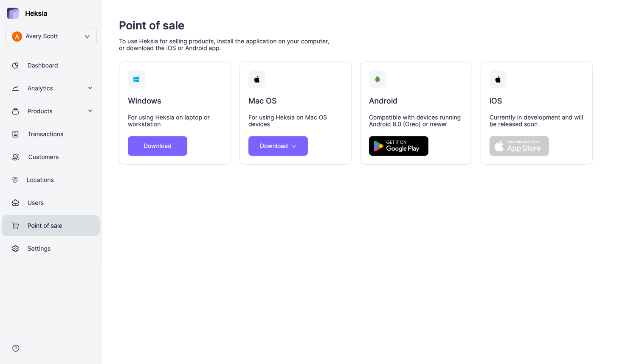Click the Heksia logo at the top
The height and width of the screenshot is (364, 642).
(x=12, y=13)
